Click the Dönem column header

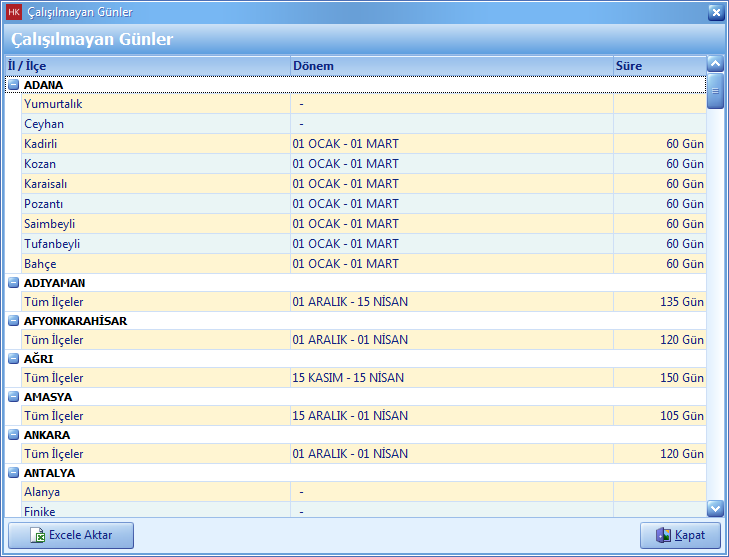point(451,66)
